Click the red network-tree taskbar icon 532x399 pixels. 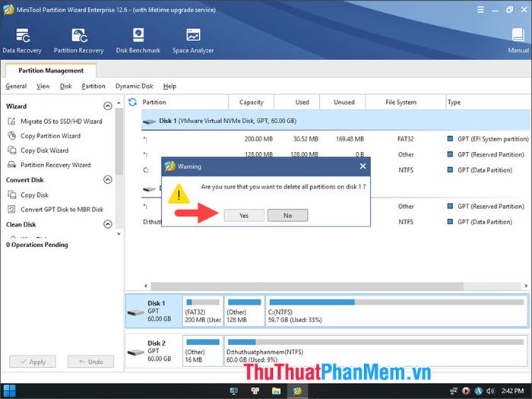(255, 391)
